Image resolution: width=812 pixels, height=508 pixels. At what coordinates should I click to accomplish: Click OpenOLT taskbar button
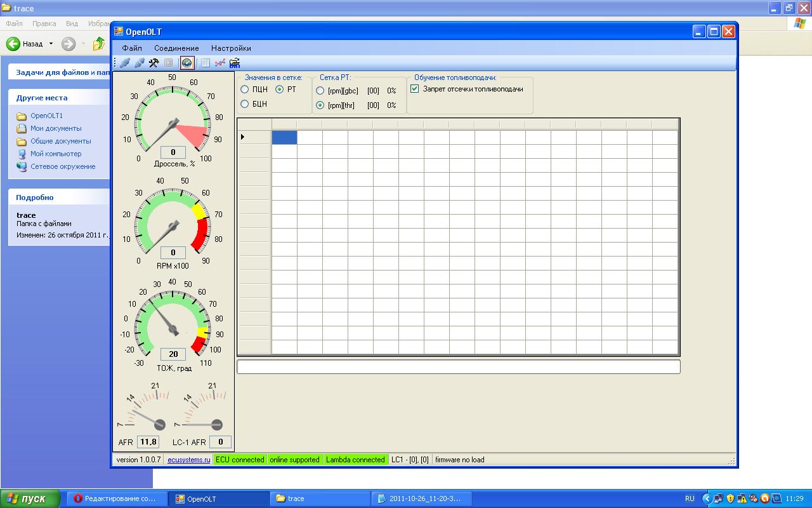(219, 498)
